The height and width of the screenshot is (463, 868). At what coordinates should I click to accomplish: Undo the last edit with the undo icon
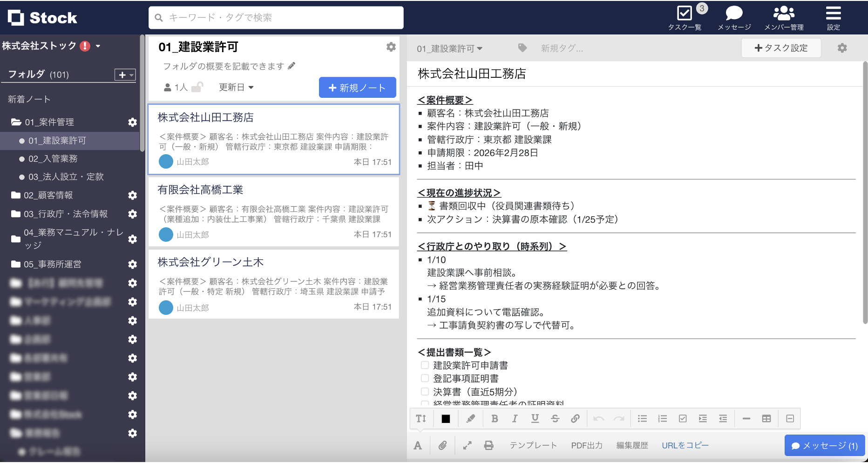point(598,418)
